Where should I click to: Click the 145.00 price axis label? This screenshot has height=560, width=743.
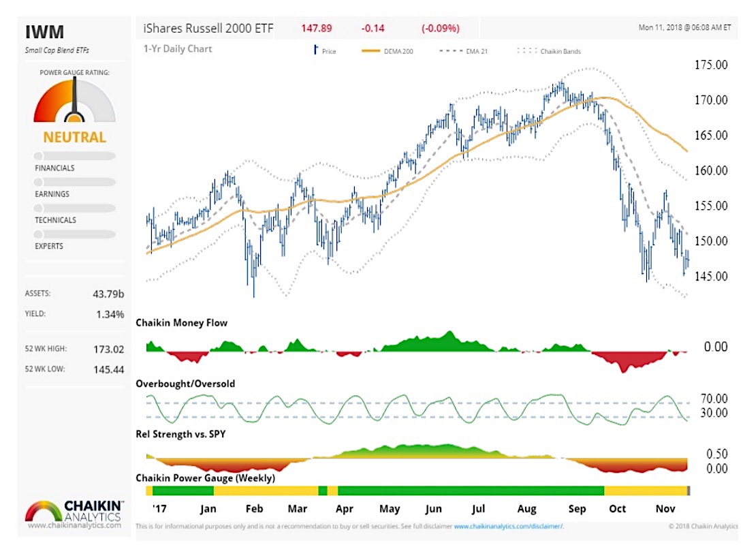711,277
